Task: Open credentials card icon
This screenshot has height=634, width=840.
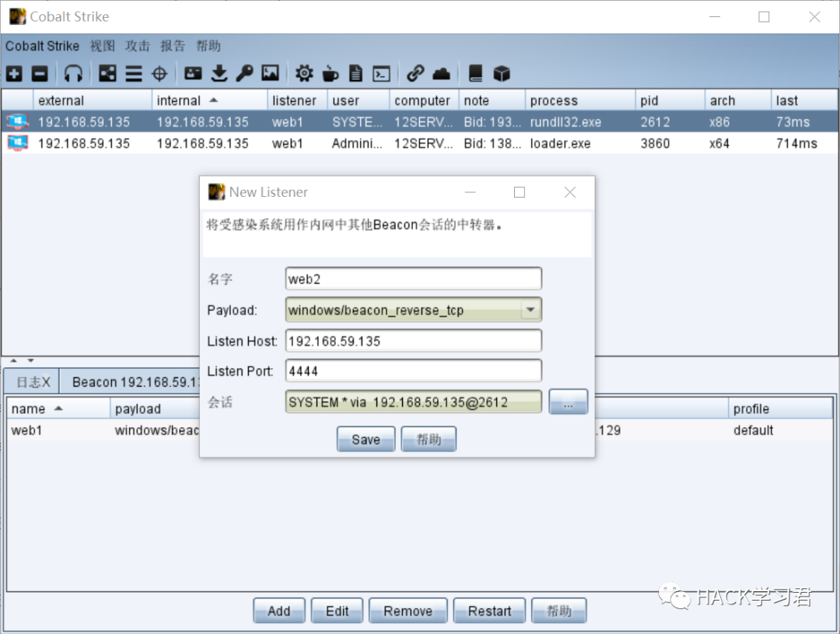Action: click(x=193, y=73)
